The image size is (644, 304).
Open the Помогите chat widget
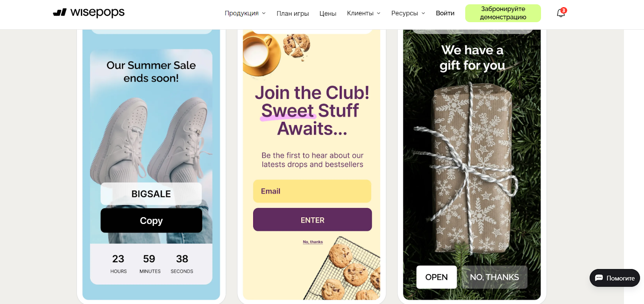coord(615,278)
